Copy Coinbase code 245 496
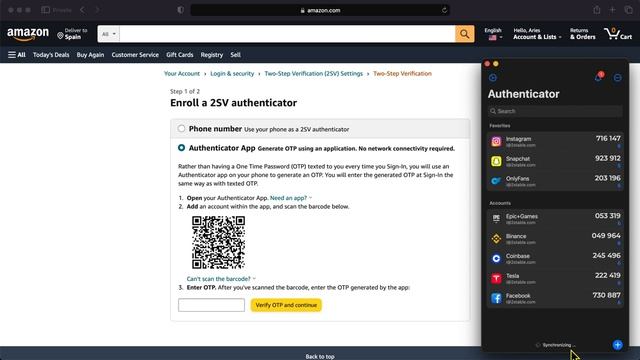 coord(607,256)
